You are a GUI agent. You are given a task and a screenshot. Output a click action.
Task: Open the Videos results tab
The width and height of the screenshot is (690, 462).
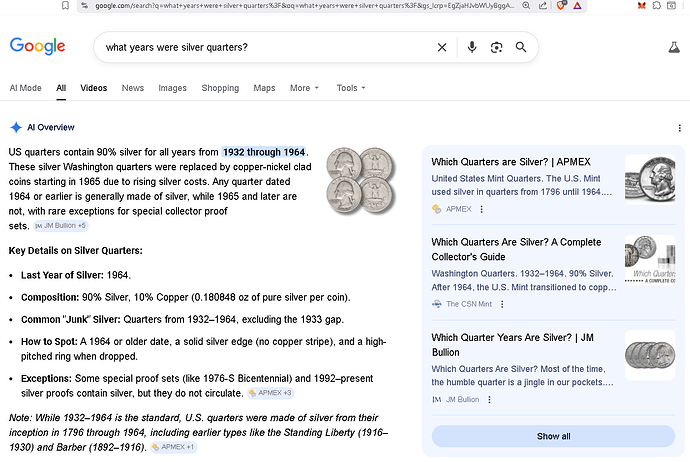pyautogui.click(x=94, y=88)
